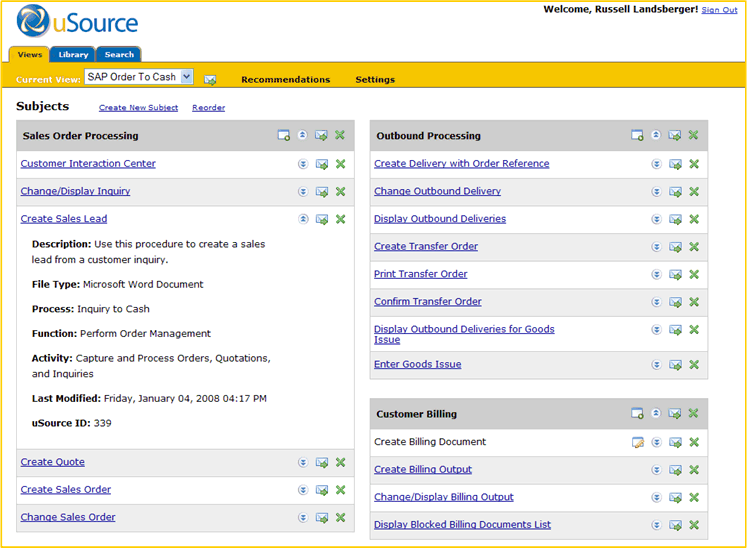
Task: Open the Display Outbound Deliveries for Goods Issue link
Action: click(464, 334)
